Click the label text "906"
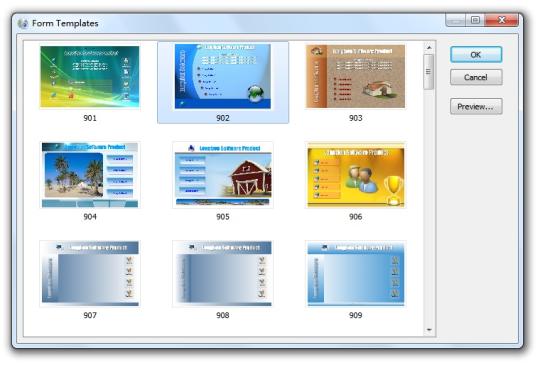The width and height of the screenshot is (540, 365). [355, 217]
